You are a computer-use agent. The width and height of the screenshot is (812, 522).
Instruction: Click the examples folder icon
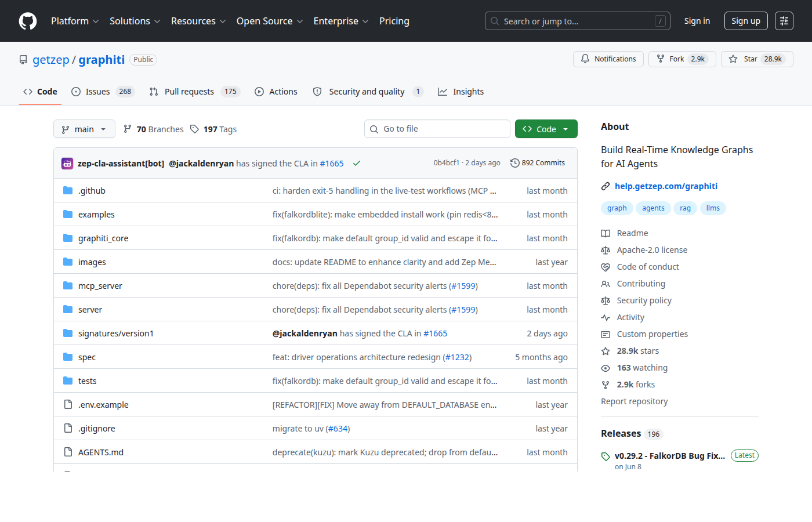click(68, 214)
